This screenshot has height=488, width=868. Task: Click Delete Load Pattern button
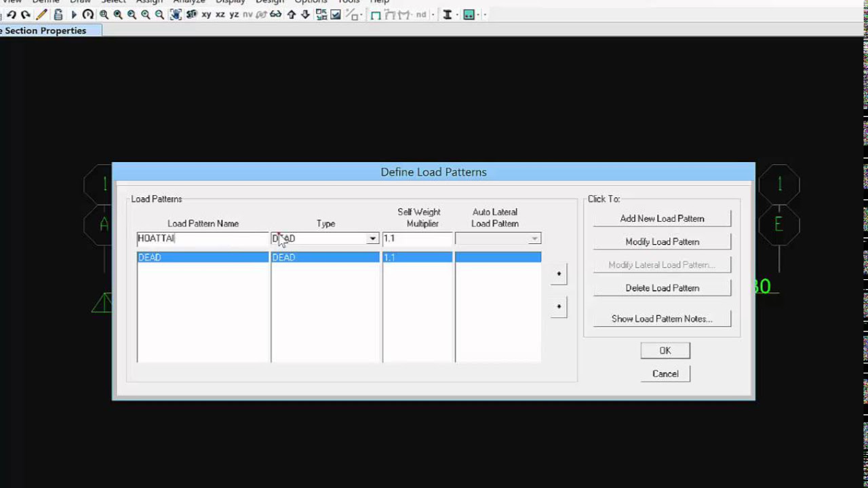pos(662,287)
